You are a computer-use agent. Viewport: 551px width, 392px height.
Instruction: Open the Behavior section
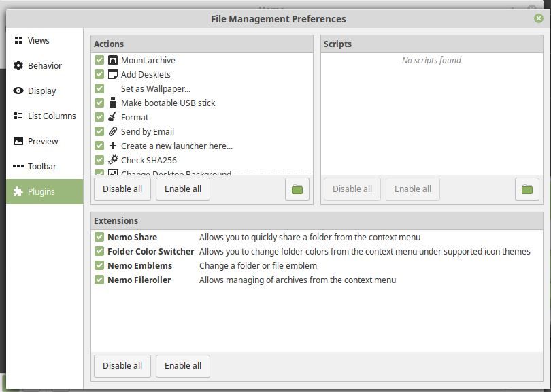coord(45,65)
